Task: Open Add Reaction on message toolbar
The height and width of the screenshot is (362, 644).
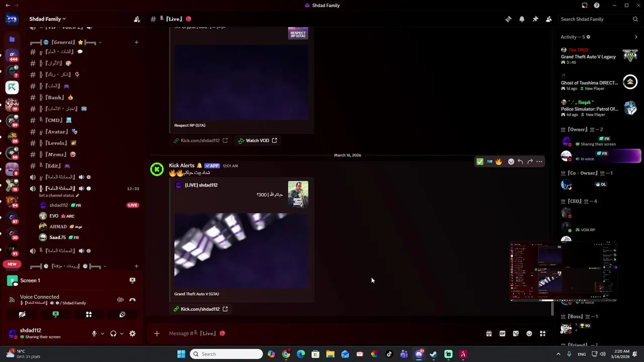Action: coord(511,161)
